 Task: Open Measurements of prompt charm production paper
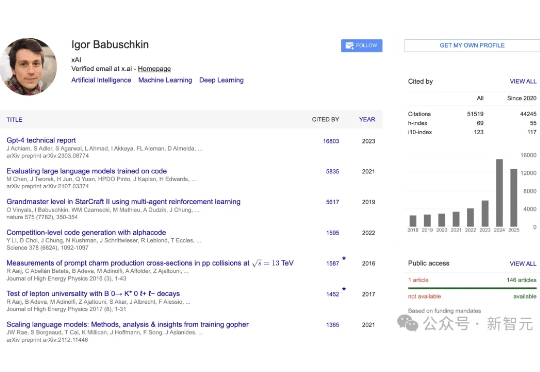click(150, 263)
